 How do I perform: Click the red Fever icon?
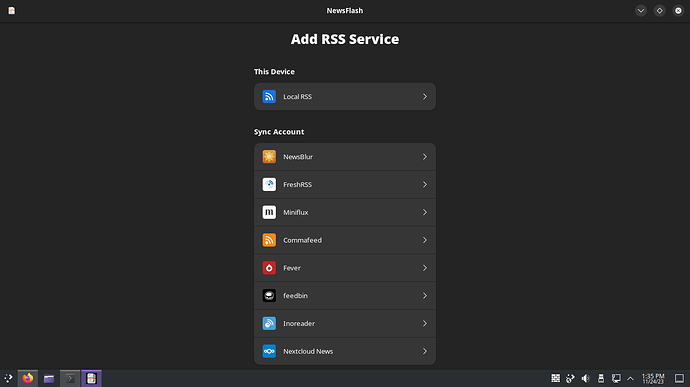coord(269,268)
